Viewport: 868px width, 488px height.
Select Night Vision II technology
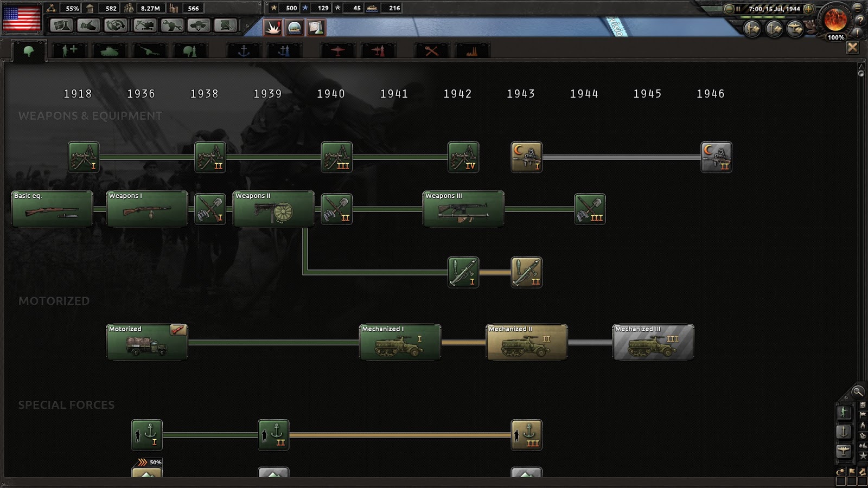click(717, 157)
